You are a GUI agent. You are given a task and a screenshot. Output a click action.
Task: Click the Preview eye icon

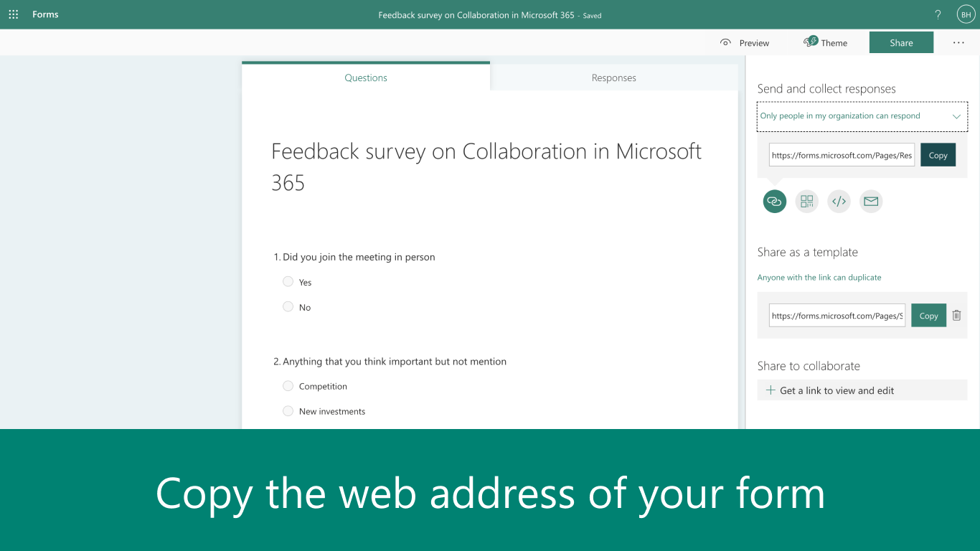[x=725, y=42]
